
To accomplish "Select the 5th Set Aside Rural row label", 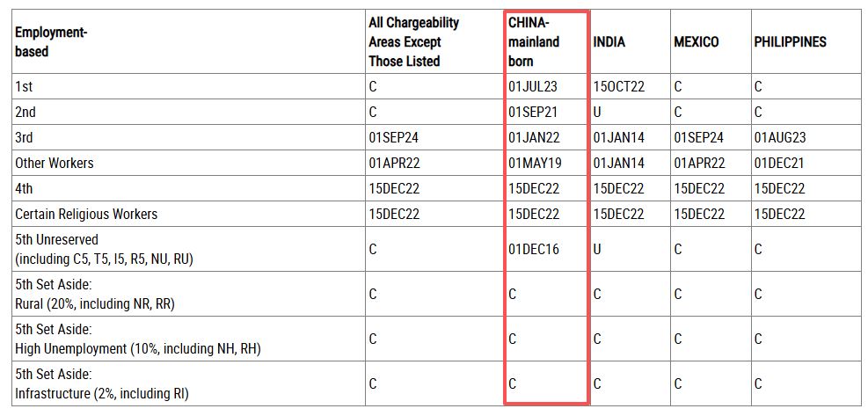I will [95, 294].
